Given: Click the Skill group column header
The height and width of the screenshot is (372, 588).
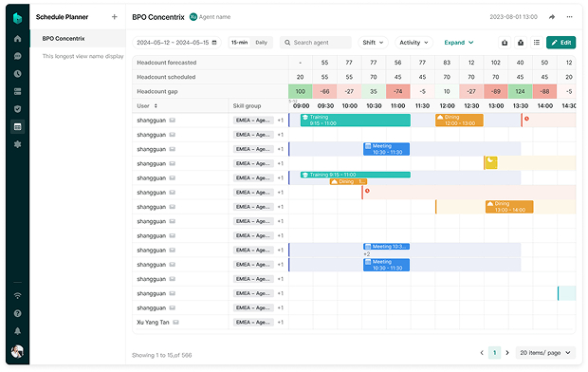Looking at the screenshot, I should pyautogui.click(x=247, y=106).
